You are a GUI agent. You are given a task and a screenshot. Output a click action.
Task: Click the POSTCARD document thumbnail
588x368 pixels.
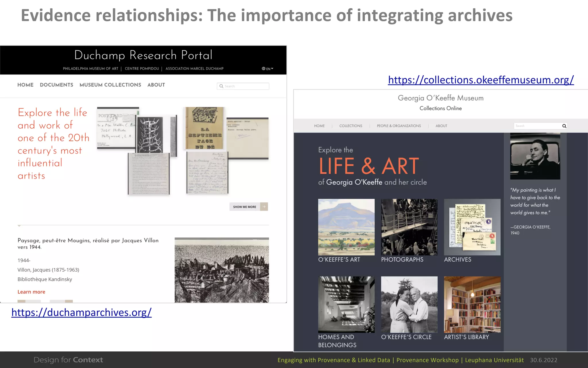click(116, 128)
